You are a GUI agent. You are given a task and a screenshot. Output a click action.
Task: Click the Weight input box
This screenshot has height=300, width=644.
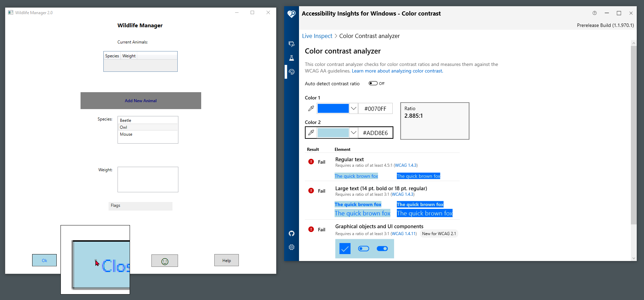148,180
